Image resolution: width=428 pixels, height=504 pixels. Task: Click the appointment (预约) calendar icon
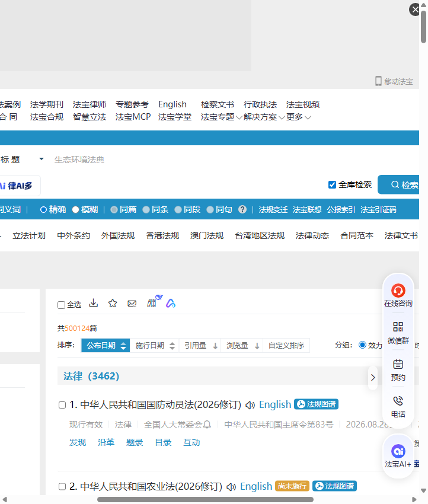pyautogui.click(x=398, y=364)
